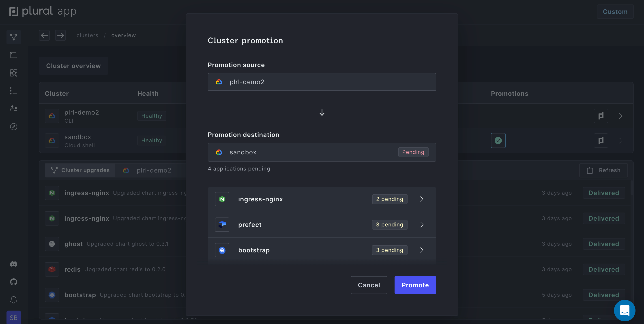
Task: Click the back navigation arrow
Action: point(44,35)
